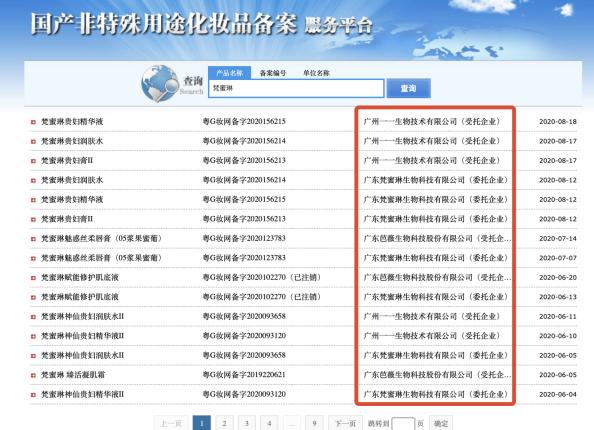Click red bullet icon of the 2020-06-20 row

coord(33,278)
